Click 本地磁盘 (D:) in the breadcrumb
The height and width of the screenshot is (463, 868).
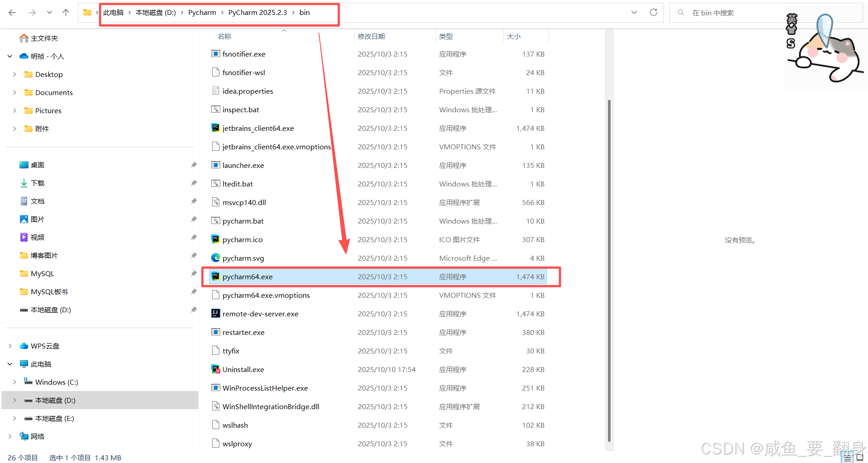pyautogui.click(x=156, y=13)
